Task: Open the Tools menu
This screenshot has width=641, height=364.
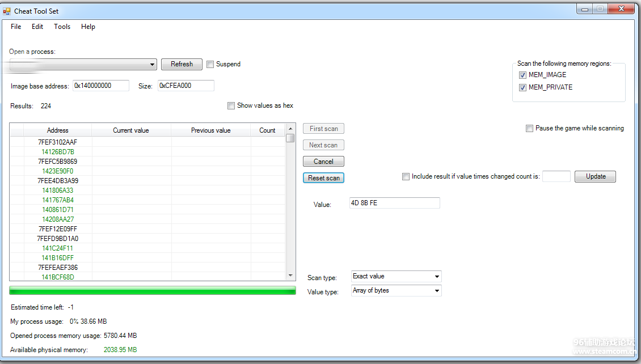Action: click(62, 27)
